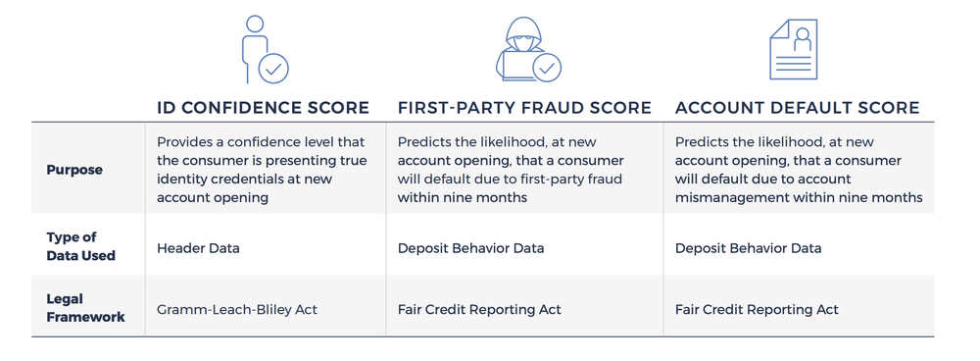The height and width of the screenshot is (361, 980).
Task: Select the ACCOUNT DEFAULT SCORE heading
Action: pos(798,108)
